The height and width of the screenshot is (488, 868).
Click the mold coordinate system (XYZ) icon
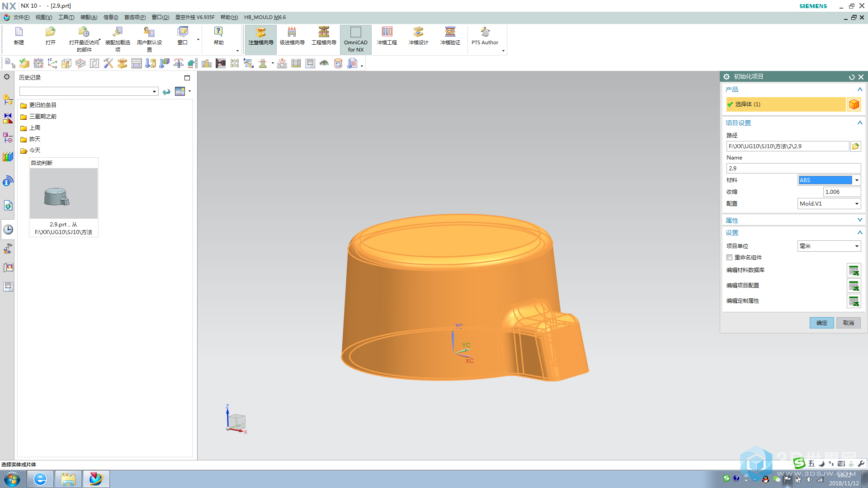(x=52, y=63)
